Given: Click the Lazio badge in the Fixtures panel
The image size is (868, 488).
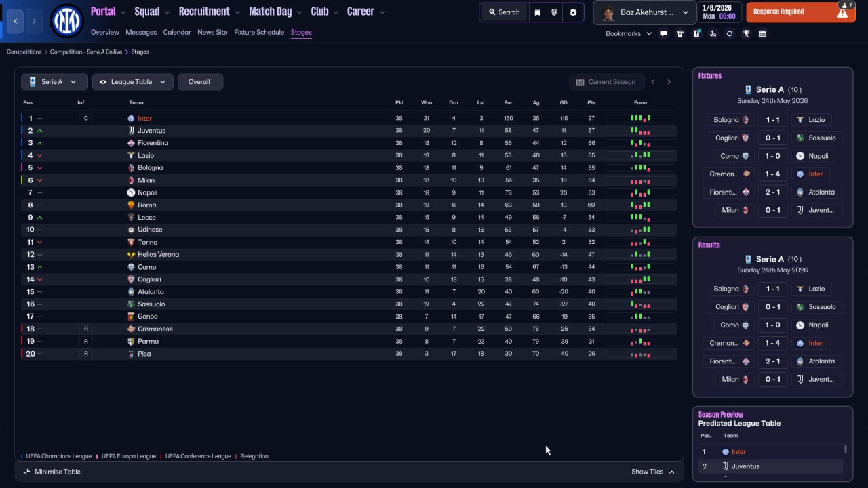Looking at the screenshot, I should pos(800,120).
